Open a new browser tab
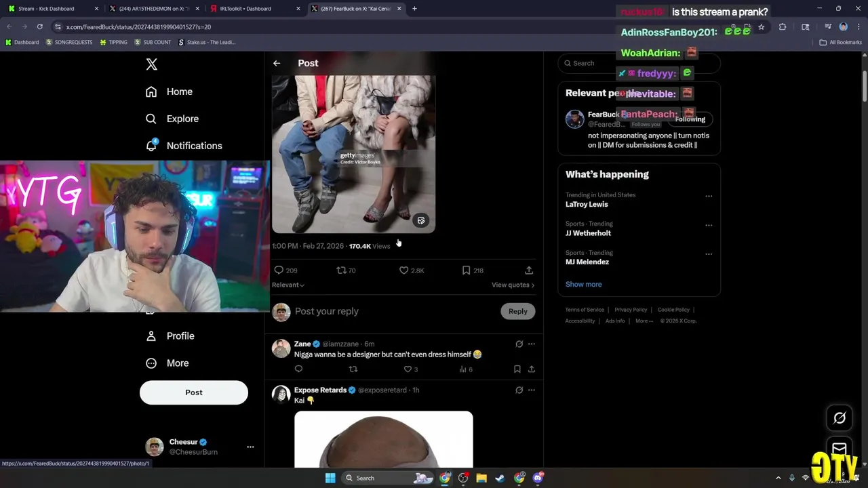The image size is (868, 488). click(x=414, y=9)
